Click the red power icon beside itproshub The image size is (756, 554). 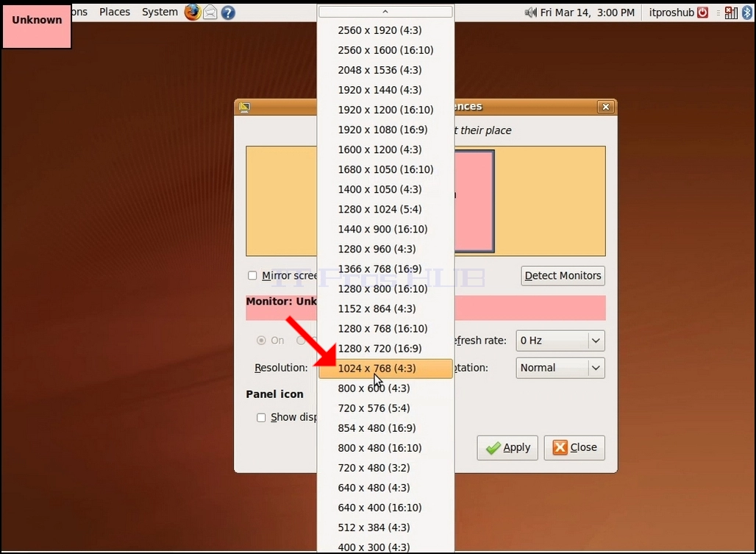(x=703, y=13)
